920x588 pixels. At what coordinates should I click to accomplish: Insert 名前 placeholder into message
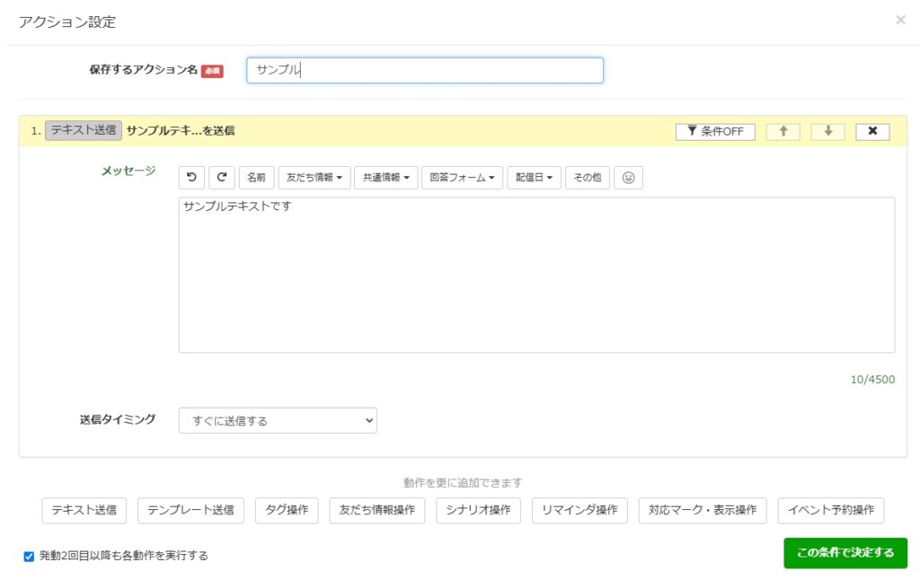coord(256,178)
